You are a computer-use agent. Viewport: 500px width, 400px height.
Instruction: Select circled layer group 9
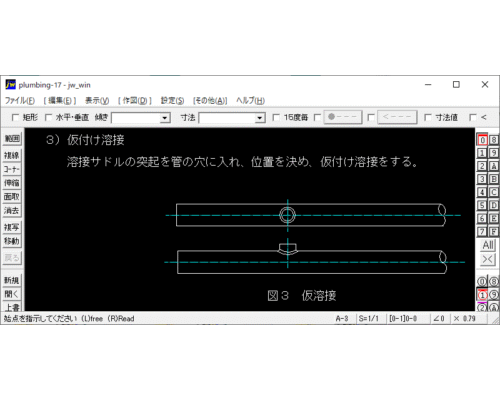click(494, 295)
